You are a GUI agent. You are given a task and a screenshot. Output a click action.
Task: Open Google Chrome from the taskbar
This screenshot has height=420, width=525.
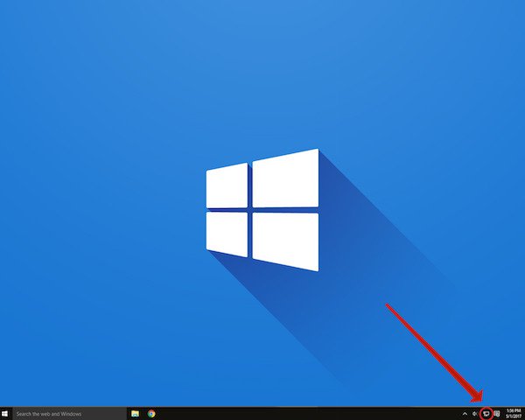(x=151, y=414)
